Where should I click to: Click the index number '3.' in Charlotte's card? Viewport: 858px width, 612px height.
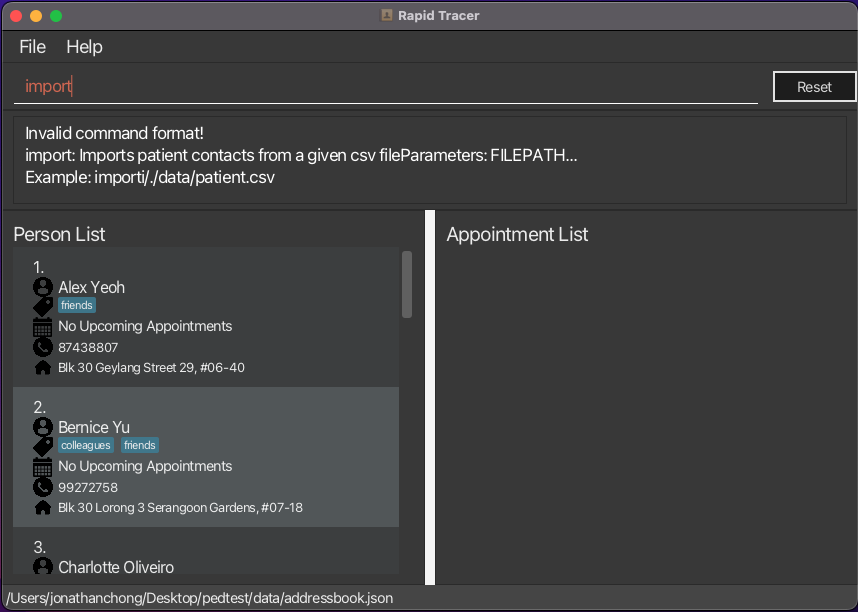(39, 547)
